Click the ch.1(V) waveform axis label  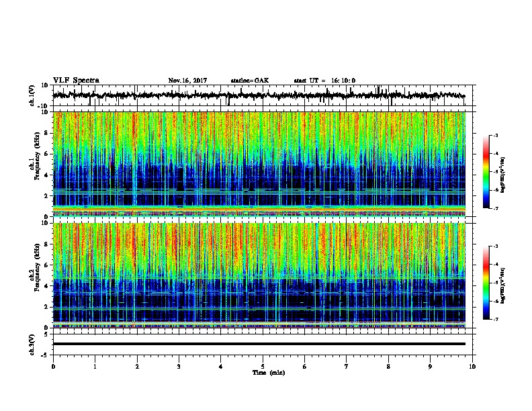click(x=32, y=95)
